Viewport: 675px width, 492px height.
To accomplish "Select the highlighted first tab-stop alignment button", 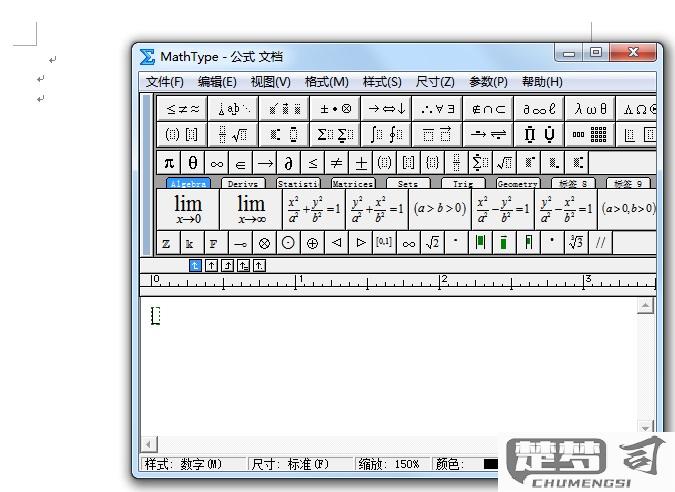I will (x=195, y=266).
